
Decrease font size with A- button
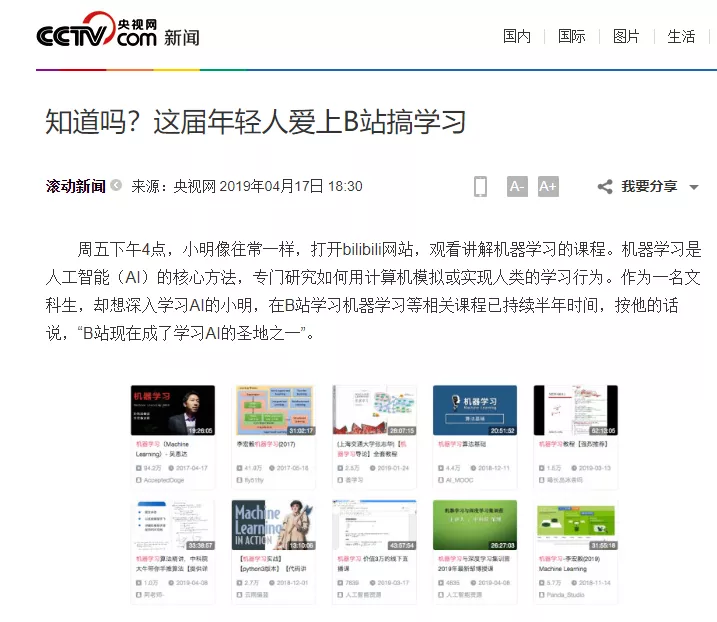517,186
